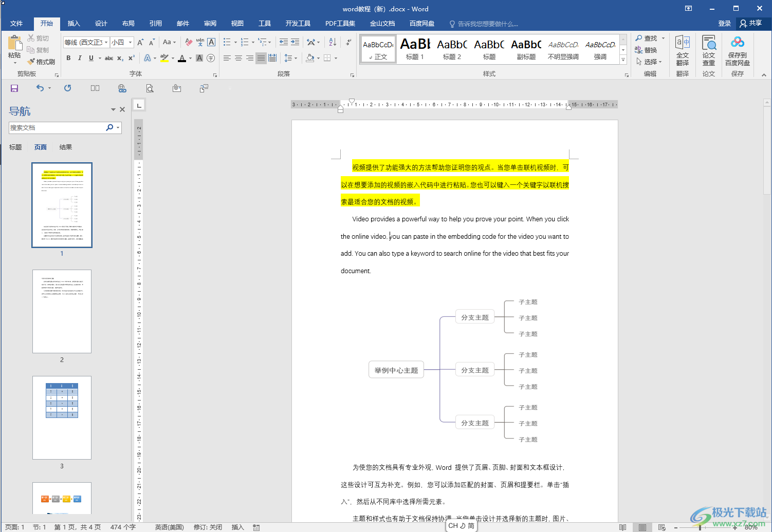Click the ruler tab selector (L) box
The height and width of the screenshot is (532, 772).
(139, 105)
